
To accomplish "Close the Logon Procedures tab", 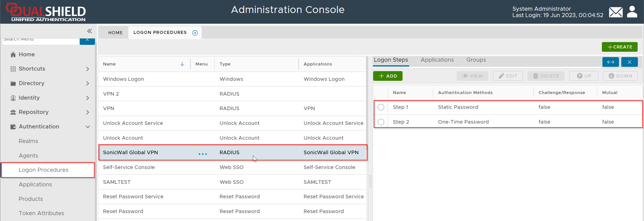I will coord(195,33).
